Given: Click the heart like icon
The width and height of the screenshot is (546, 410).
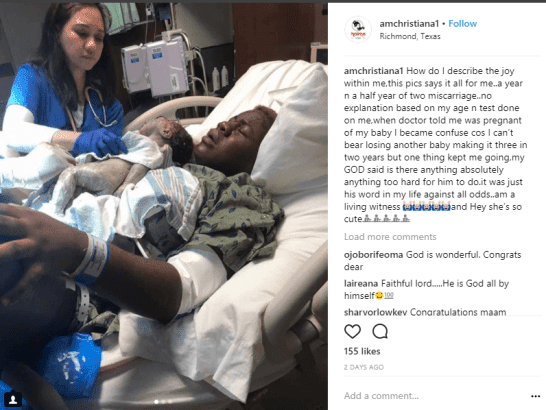Looking at the screenshot, I should [x=352, y=331].
